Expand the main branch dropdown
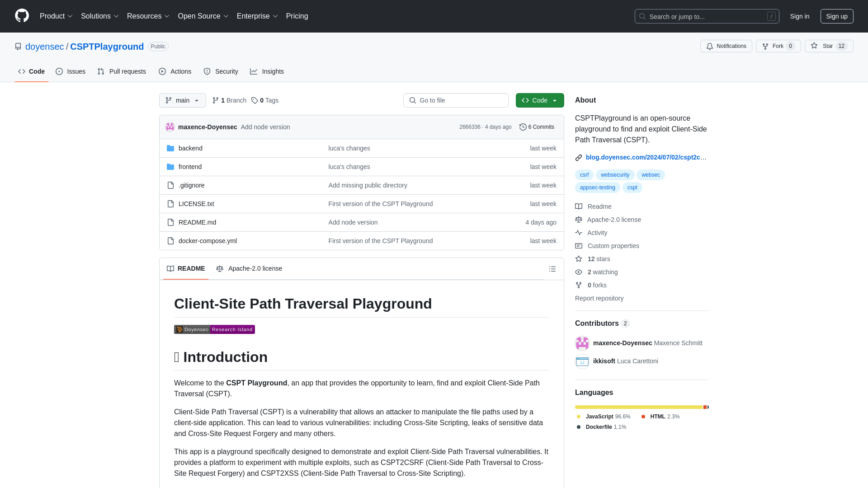The width and height of the screenshot is (868, 488). 183,100
